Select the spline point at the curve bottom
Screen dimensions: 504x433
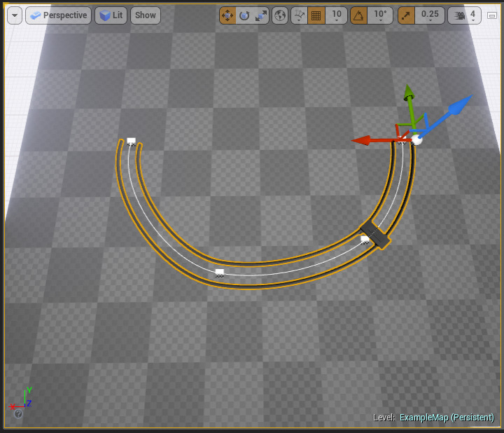coord(220,273)
